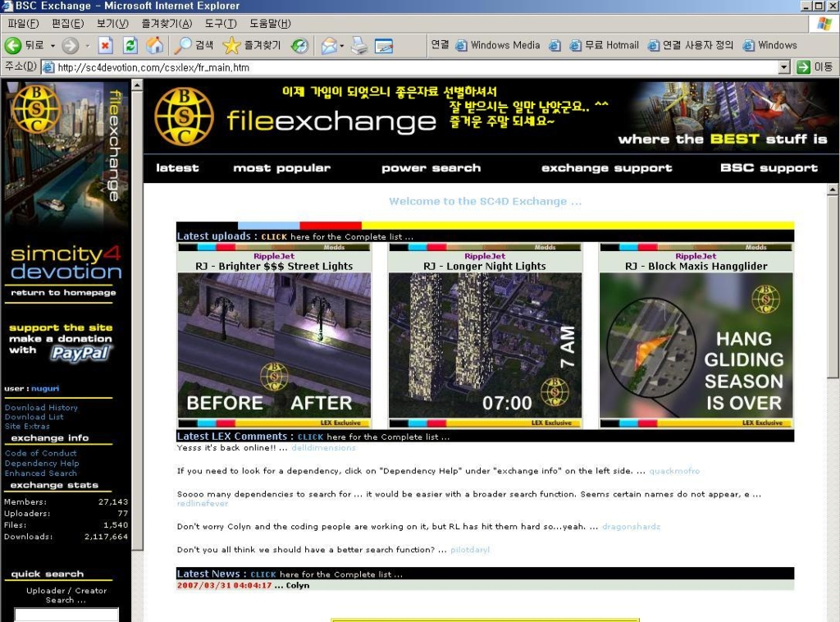This screenshot has width=840, height=622.
Task: Open the Dependency Help link
Action: [x=42, y=464]
